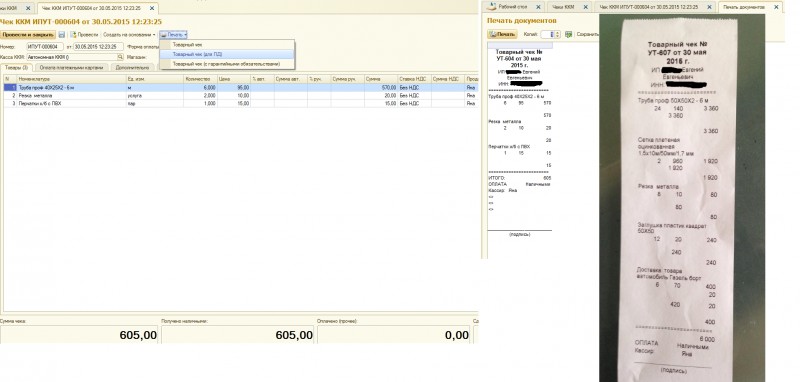Viewport: 800px width, 382px height.
Task: Click the услуга unit cell
Action: (155, 95)
